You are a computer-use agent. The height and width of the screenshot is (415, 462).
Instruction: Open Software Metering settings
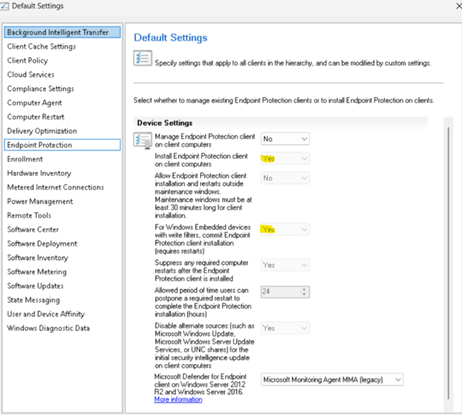[37, 272]
